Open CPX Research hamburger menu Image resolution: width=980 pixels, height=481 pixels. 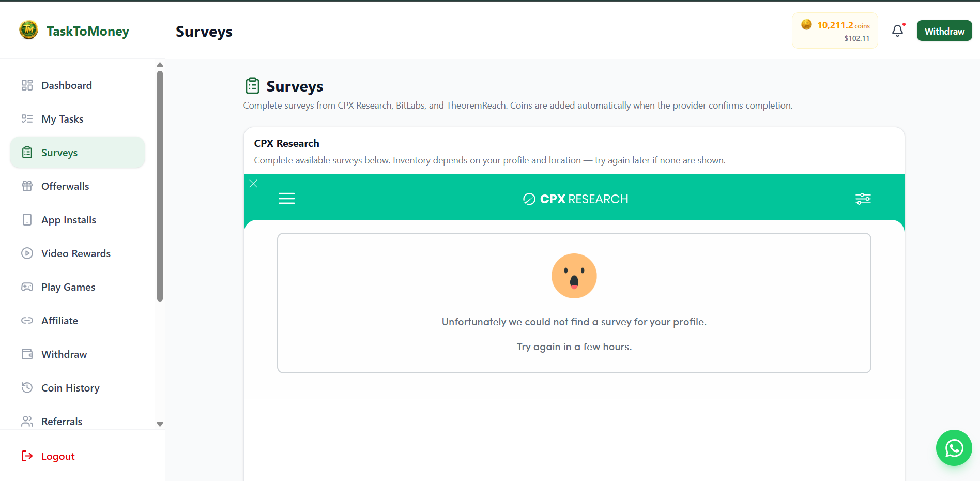(x=286, y=199)
